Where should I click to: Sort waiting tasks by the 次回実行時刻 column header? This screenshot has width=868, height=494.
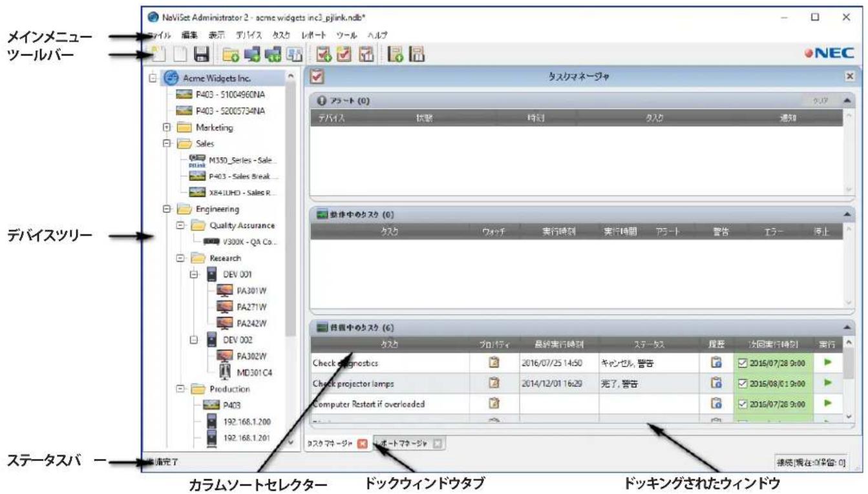tap(774, 345)
